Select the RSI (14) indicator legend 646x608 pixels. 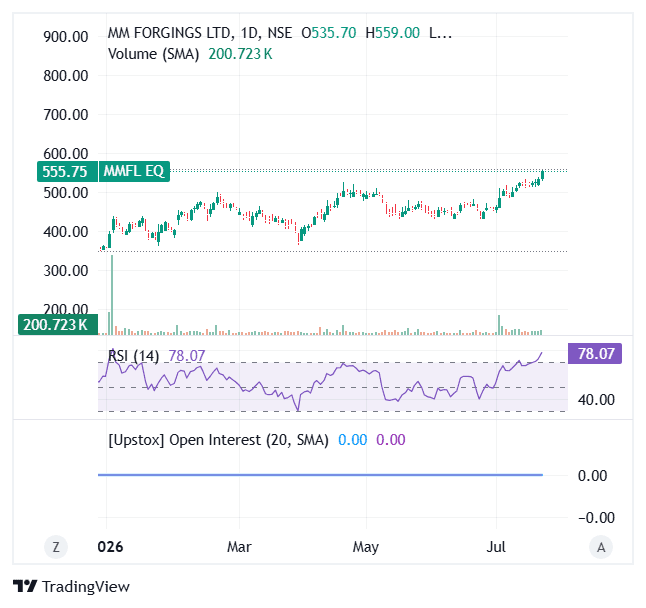(133, 355)
